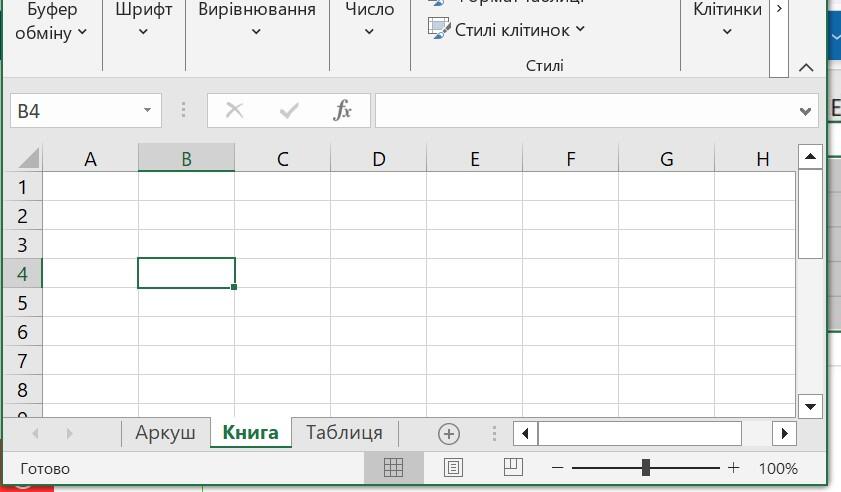Click the Готово status bar text
The image size is (841, 492).
[45, 469]
